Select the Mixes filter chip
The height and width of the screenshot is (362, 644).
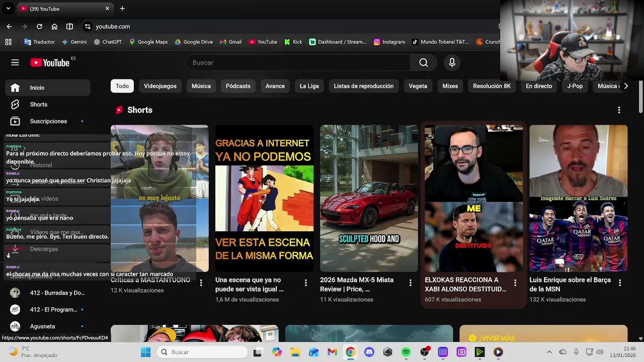[450, 86]
